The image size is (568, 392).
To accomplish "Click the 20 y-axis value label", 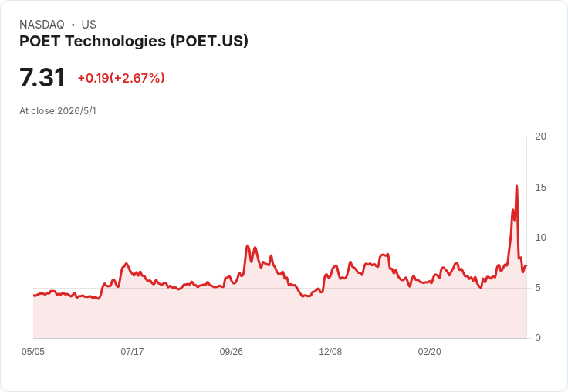I will point(541,137).
